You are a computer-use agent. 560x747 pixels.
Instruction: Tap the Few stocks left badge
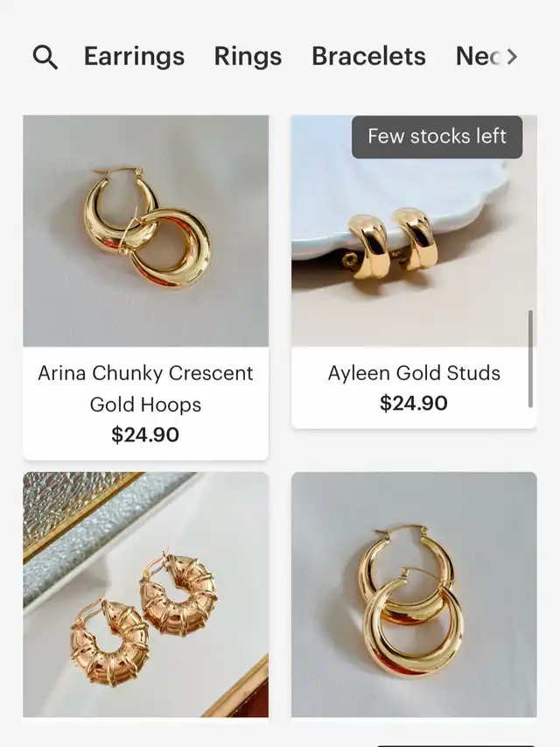tap(437, 137)
